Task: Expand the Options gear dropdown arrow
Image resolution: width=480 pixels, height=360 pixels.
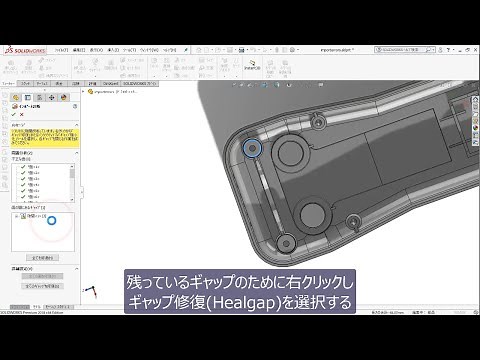Action: coord(297,50)
